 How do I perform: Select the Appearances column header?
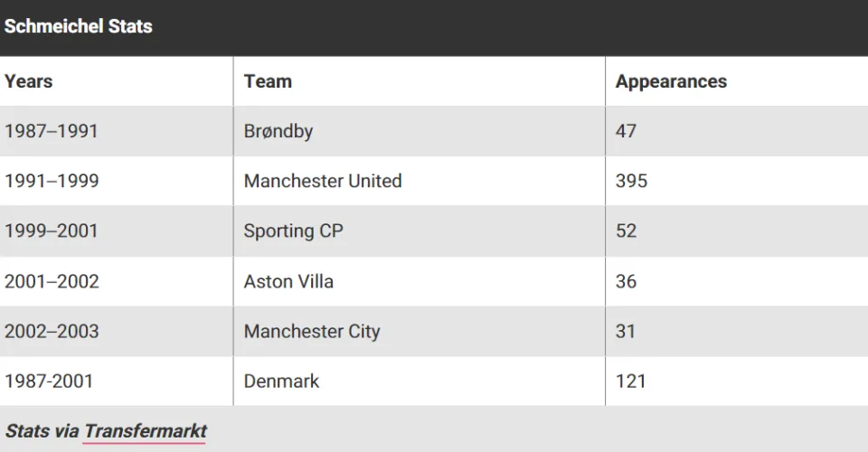pos(671,81)
